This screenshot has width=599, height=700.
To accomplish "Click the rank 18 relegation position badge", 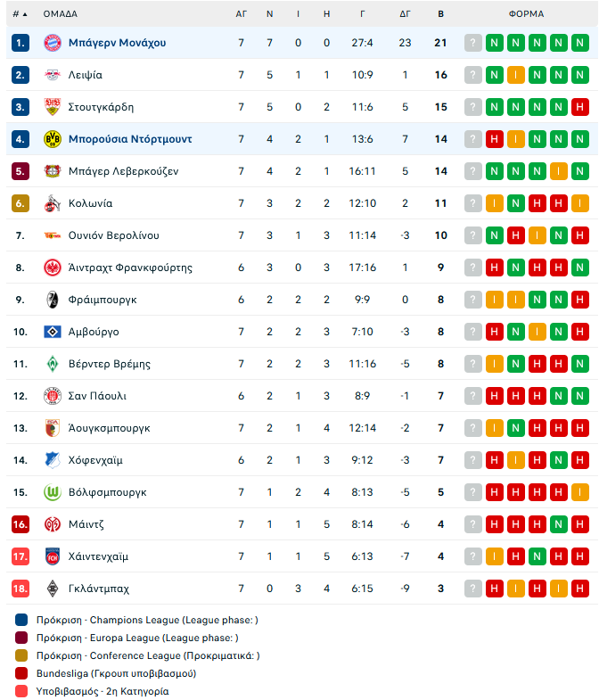I will (x=21, y=589).
